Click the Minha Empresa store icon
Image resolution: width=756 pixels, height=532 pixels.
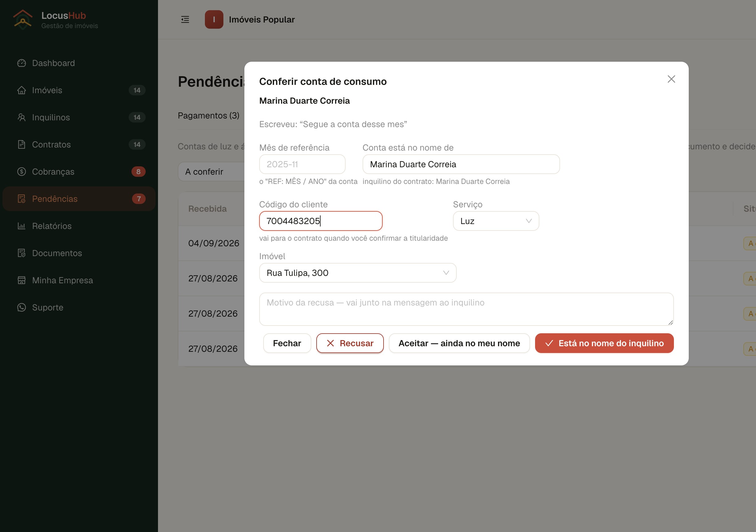21,280
